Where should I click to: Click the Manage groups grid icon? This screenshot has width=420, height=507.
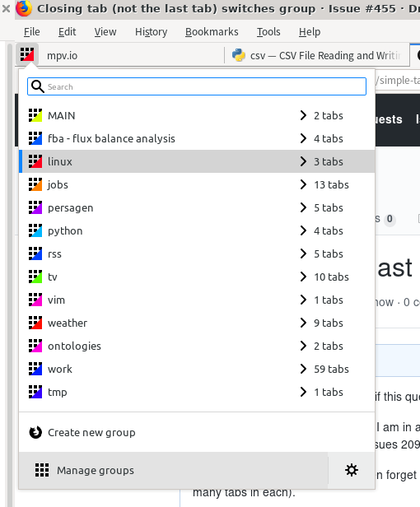(x=42, y=470)
